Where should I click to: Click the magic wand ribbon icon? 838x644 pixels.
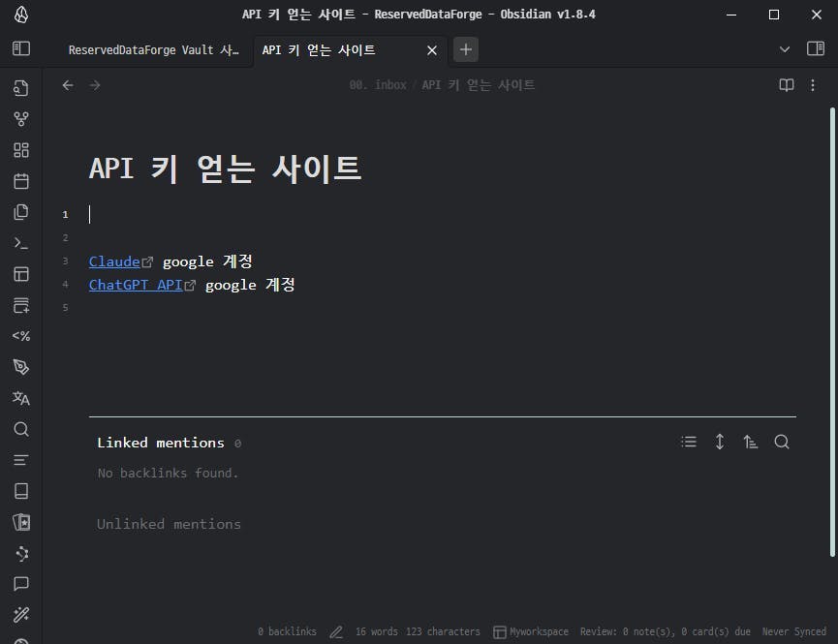click(x=21, y=615)
